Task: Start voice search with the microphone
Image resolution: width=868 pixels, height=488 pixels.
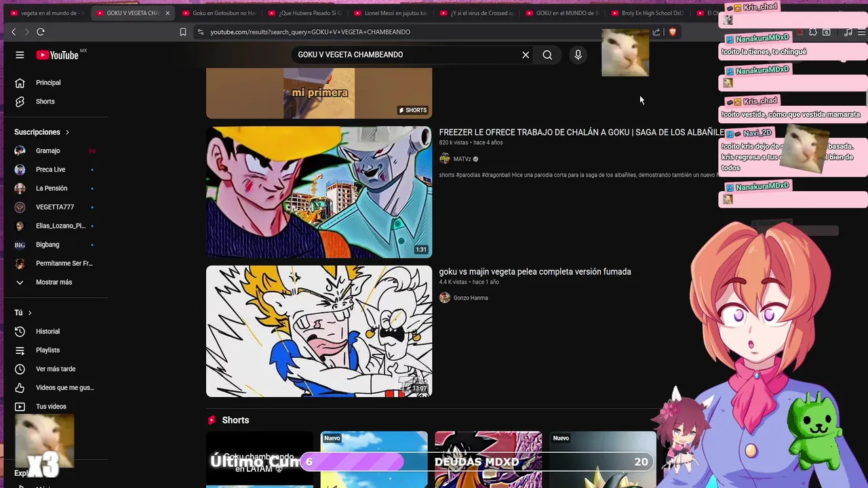Action: click(x=578, y=55)
